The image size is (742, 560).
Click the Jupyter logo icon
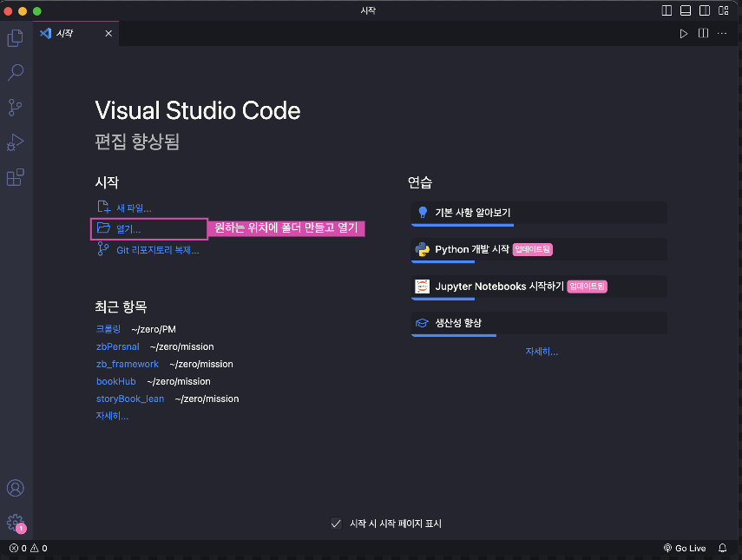(x=422, y=287)
